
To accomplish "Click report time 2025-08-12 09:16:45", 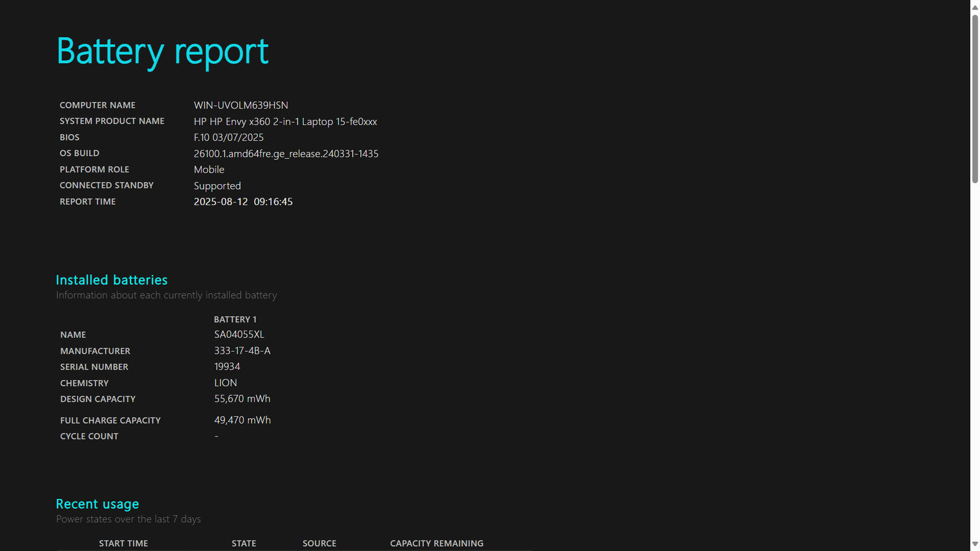I will click(x=243, y=201).
